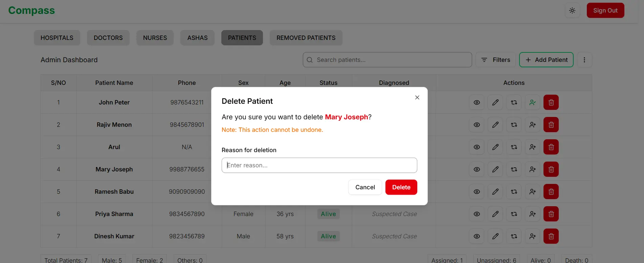View Arul's record with the eye icon

477,147
